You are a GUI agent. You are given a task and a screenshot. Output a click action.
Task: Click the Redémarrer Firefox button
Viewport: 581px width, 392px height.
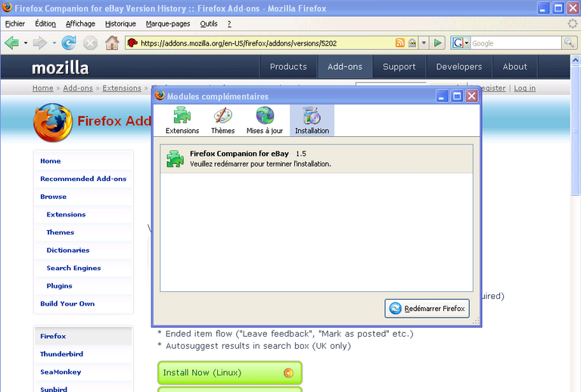[x=427, y=308]
